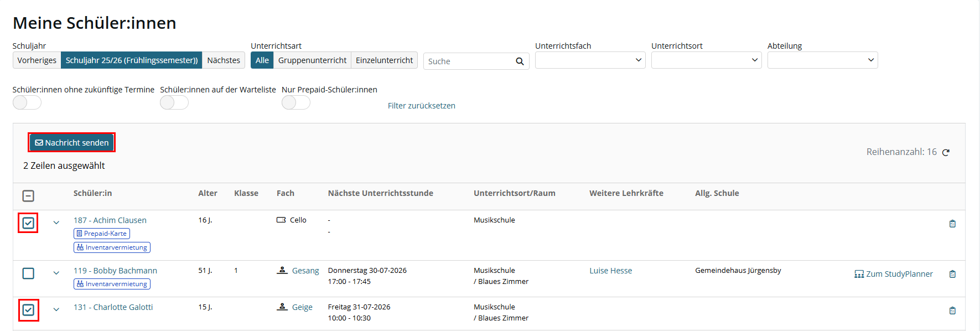The width and height of the screenshot is (980, 331).
Task: Select Schuljahr 25/26 (Frühlingssemester)
Action: pos(132,60)
